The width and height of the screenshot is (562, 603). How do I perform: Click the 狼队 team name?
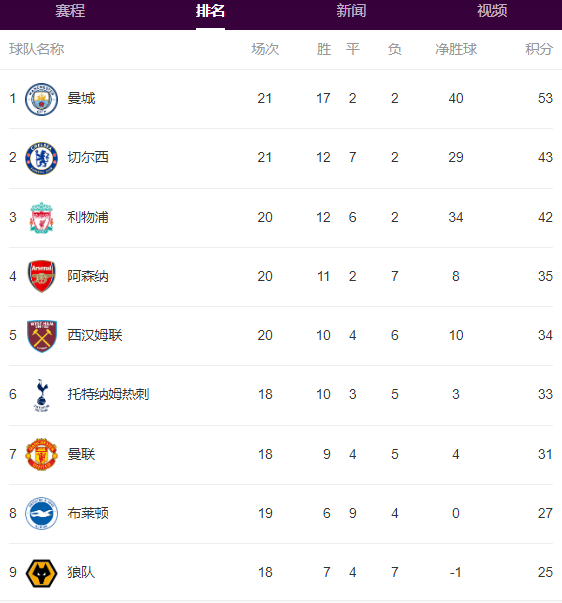[x=81, y=572]
